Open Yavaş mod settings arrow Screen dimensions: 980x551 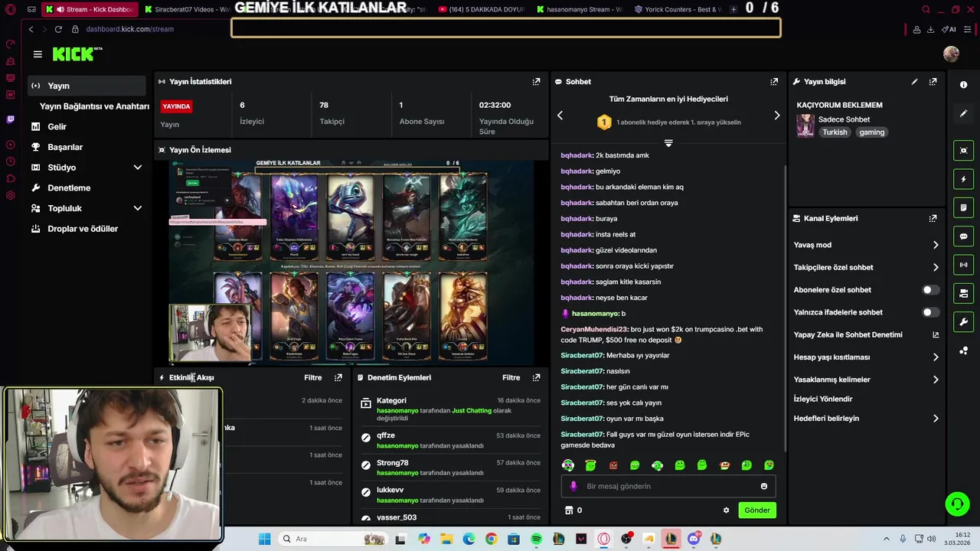[x=935, y=245]
